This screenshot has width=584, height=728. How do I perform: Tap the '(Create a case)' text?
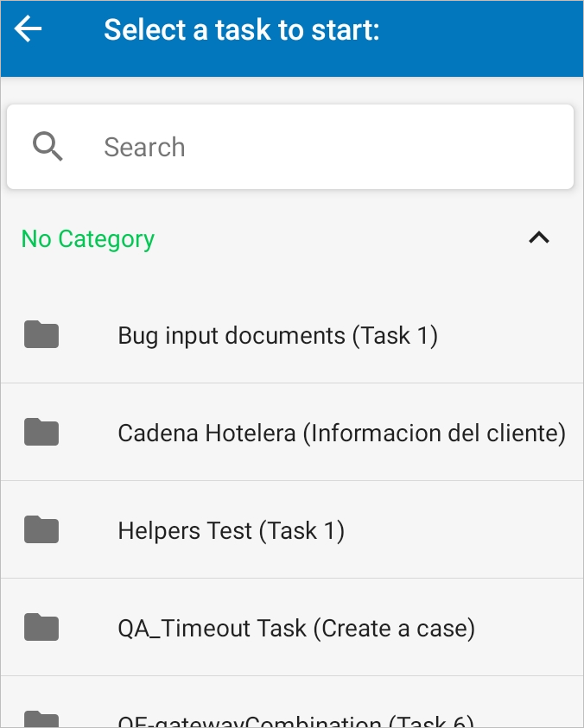pyautogui.click(x=394, y=628)
